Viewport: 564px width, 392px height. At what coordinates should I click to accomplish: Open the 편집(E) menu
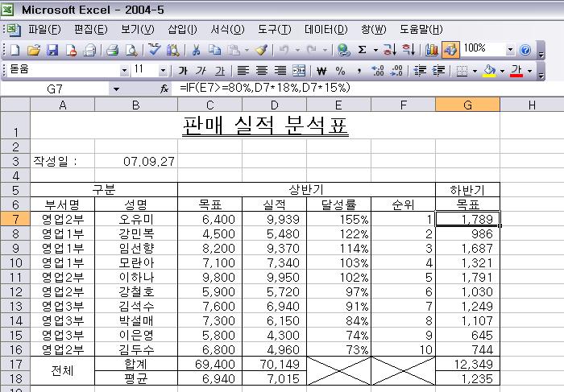[x=90, y=30]
